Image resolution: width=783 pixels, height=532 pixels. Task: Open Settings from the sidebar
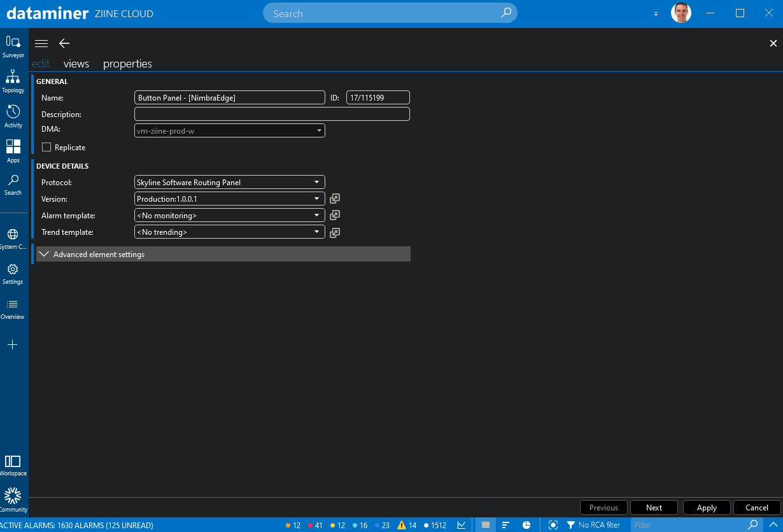click(13, 274)
